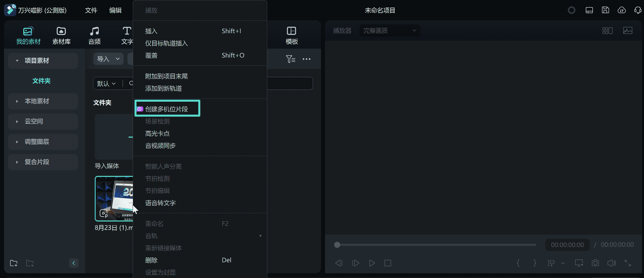
Task: Click the save project icon
Action: pos(605,10)
